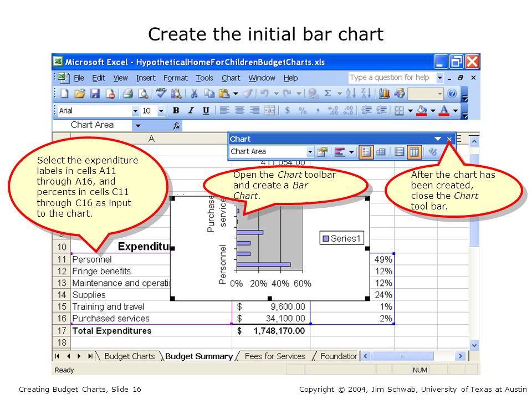The height and width of the screenshot is (399, 532).
Task: Click the Copy icon
Action: pos(209,94)
